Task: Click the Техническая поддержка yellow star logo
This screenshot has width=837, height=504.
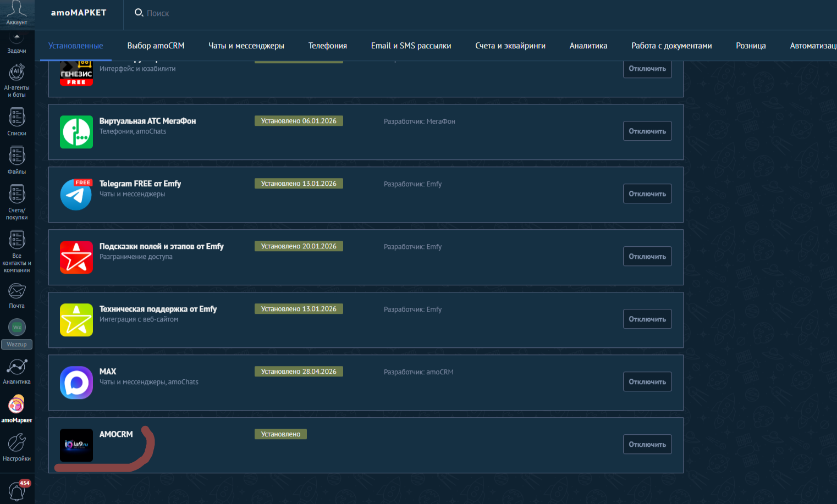Action: [x=76, y=320]
